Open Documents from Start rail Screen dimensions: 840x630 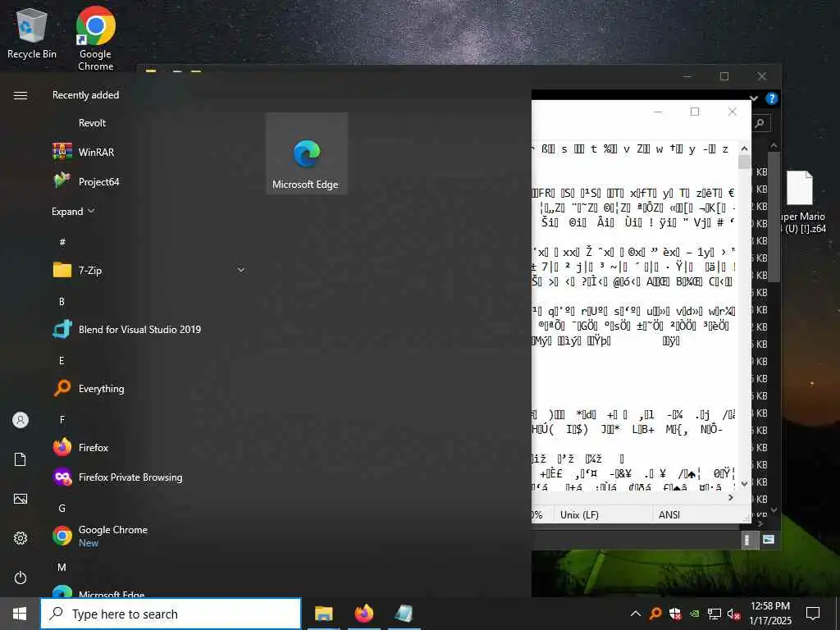[21, 459]
